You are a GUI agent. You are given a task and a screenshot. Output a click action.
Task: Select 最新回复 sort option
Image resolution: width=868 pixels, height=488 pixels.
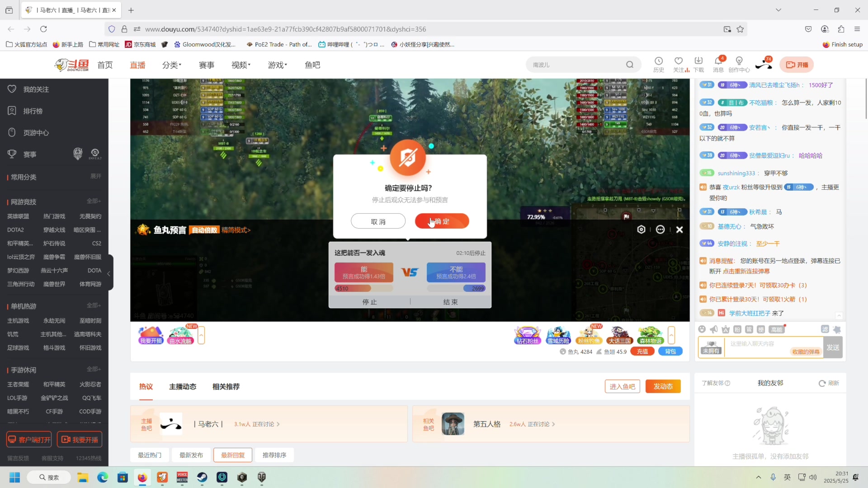233,455
